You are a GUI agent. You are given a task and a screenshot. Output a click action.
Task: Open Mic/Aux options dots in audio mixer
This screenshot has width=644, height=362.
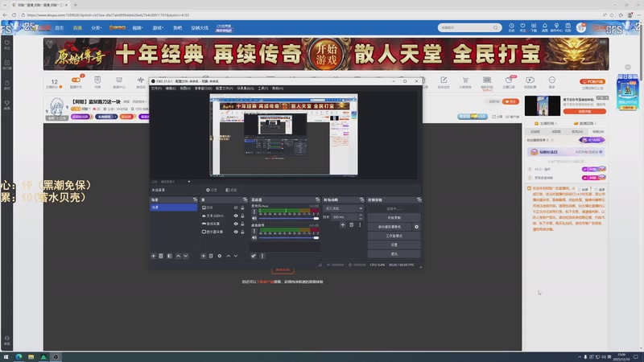tap(254, 212)
